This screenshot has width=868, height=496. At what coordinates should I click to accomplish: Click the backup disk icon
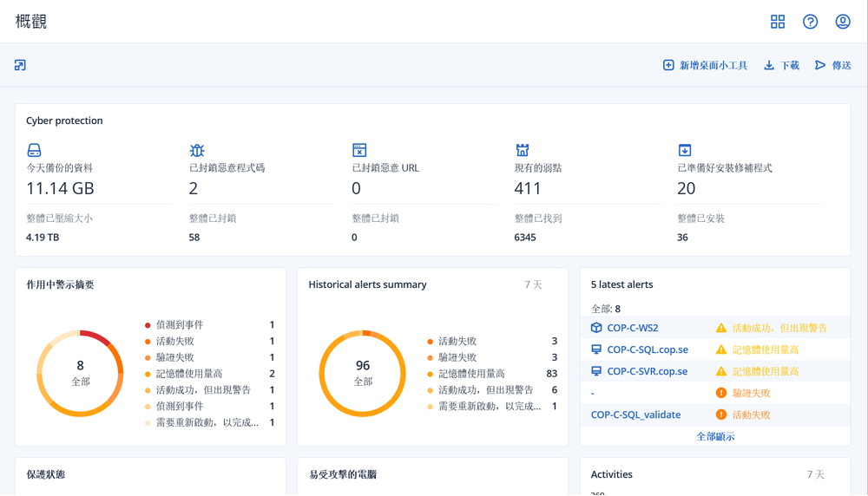pos(35,150)
